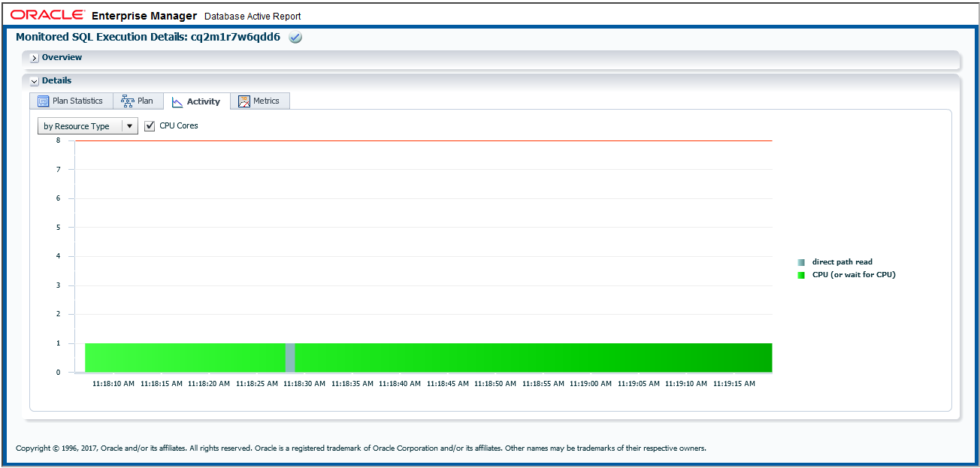Click the CPU (or wait for CPU) legend swatch
This screenshot has width=980, height=468.
coord(801,275)
